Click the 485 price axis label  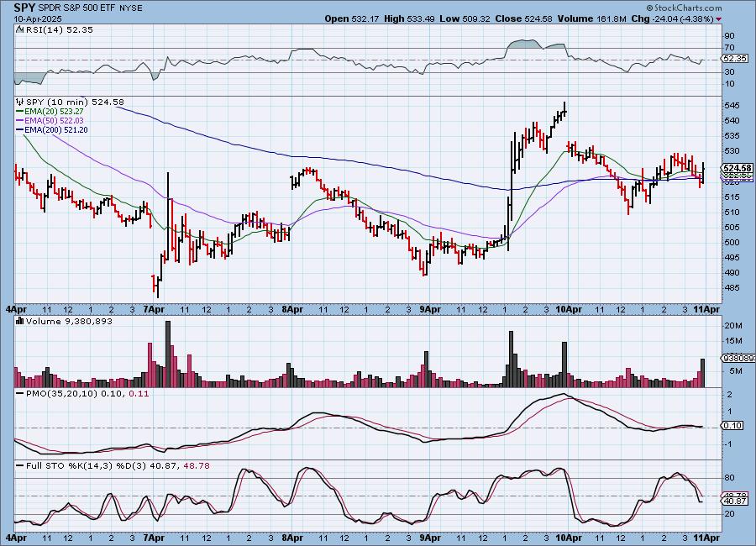point(732,288)
